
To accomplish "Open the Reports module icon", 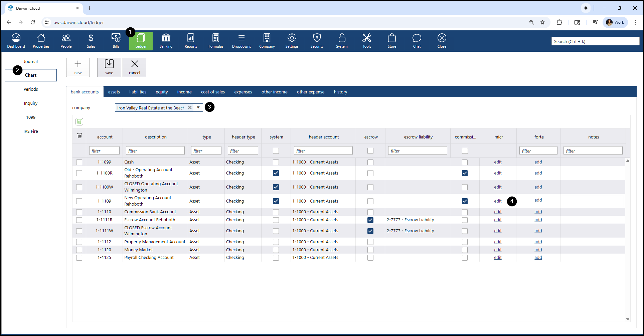I will tap(191, 41).
